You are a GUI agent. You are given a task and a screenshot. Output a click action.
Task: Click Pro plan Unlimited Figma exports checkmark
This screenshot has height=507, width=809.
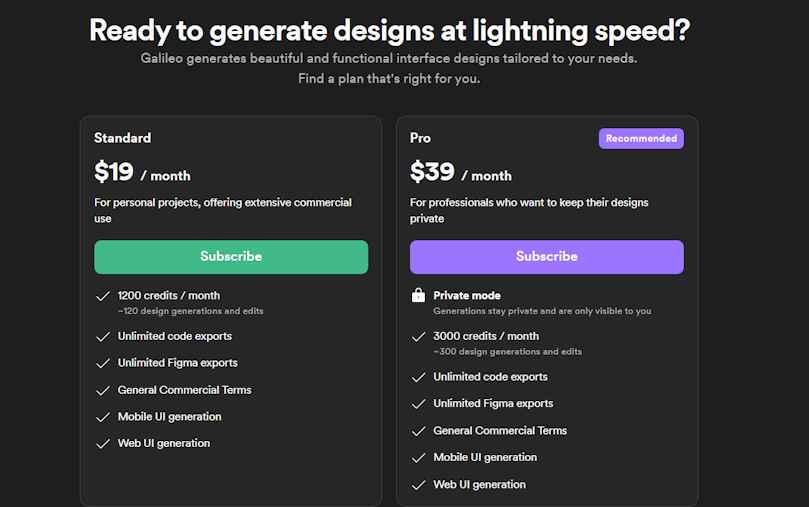click(418, 404)
